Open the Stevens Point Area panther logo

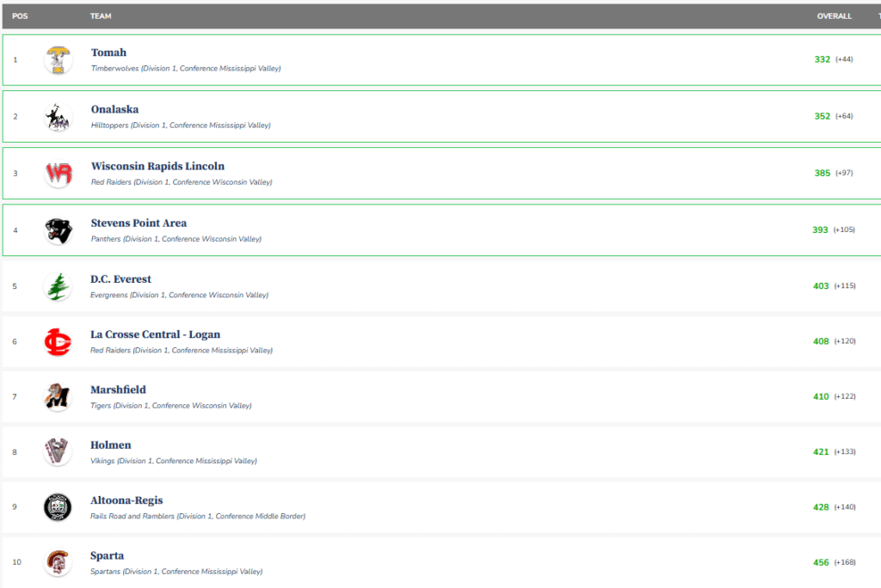pos(58,230)
